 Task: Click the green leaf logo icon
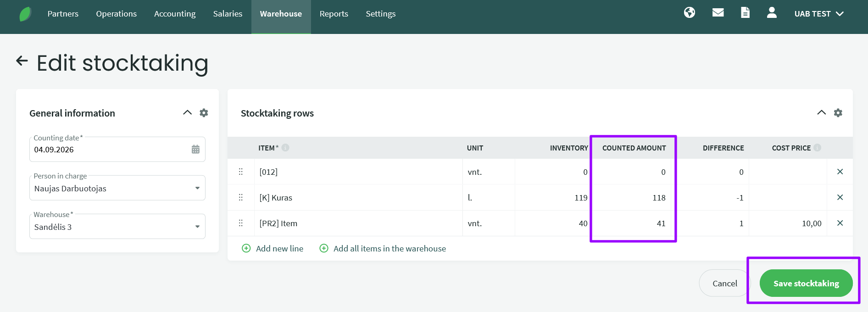pos(25,14)
